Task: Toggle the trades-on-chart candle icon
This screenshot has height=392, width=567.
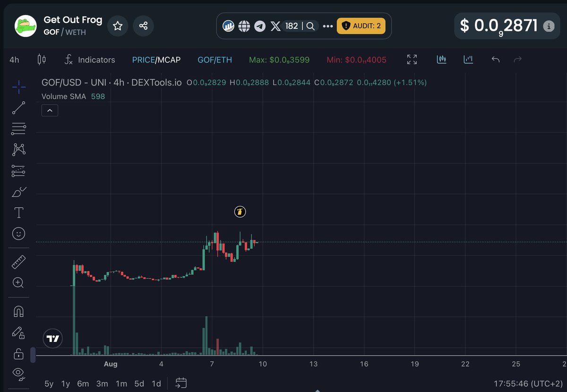Action: tap(442, 60)
